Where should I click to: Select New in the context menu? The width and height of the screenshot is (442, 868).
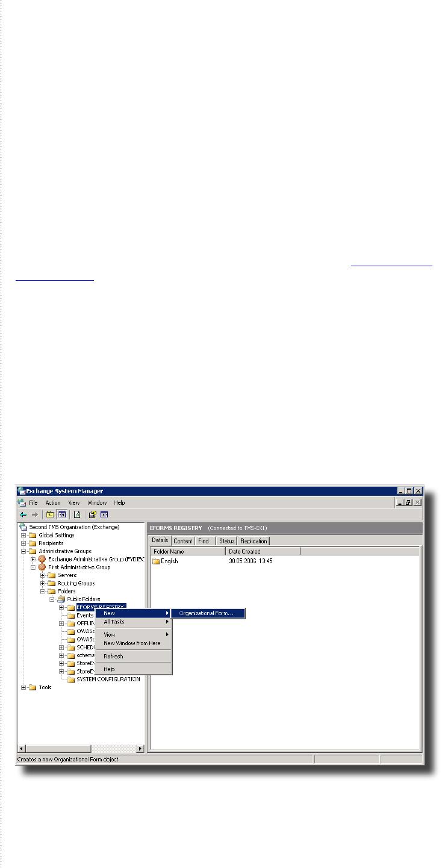pyautogui.click(x=134, y=613)
